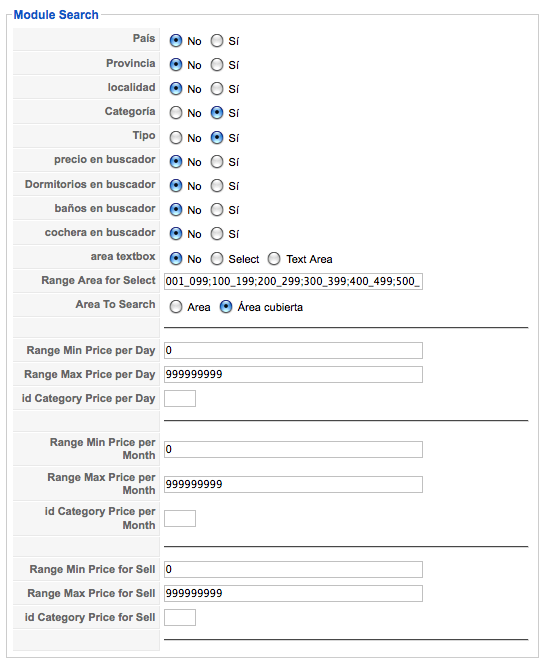Focus Range Max Price per Month field

(293, 484)
